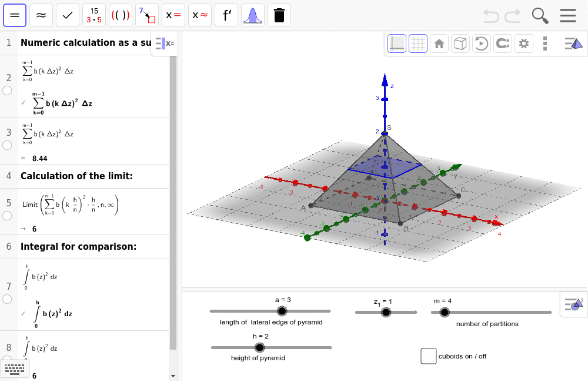
Task: Toggle the 3D grid visibility
Action: coord(417,44)
